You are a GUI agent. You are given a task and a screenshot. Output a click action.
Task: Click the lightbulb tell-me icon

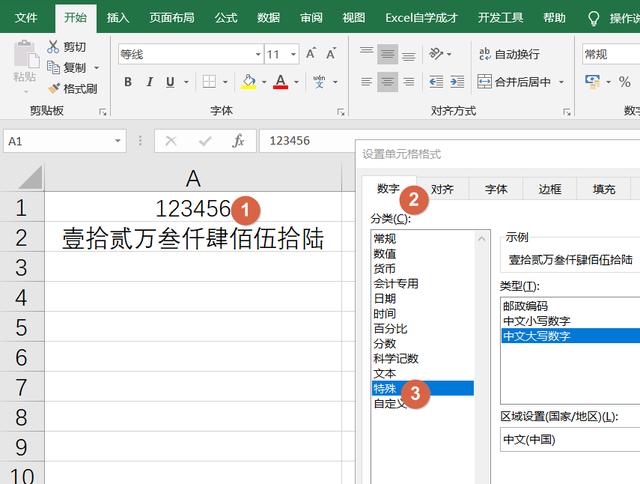pos(593,18)
